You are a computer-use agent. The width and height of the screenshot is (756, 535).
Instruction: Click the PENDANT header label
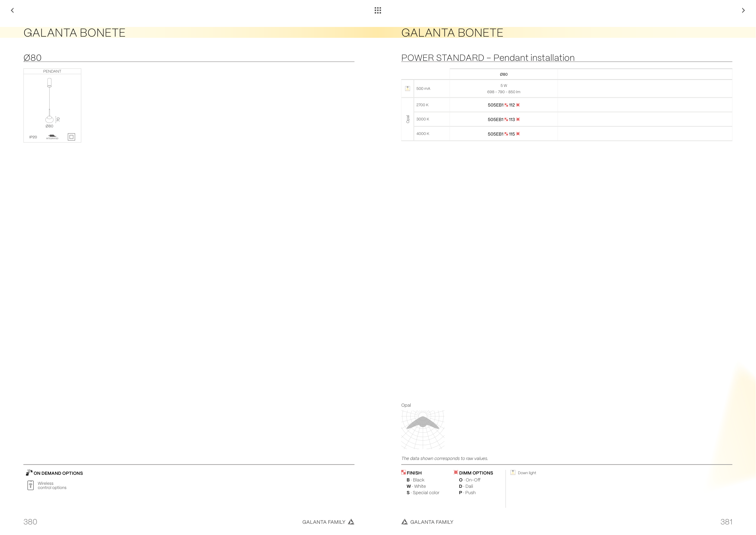52,71
